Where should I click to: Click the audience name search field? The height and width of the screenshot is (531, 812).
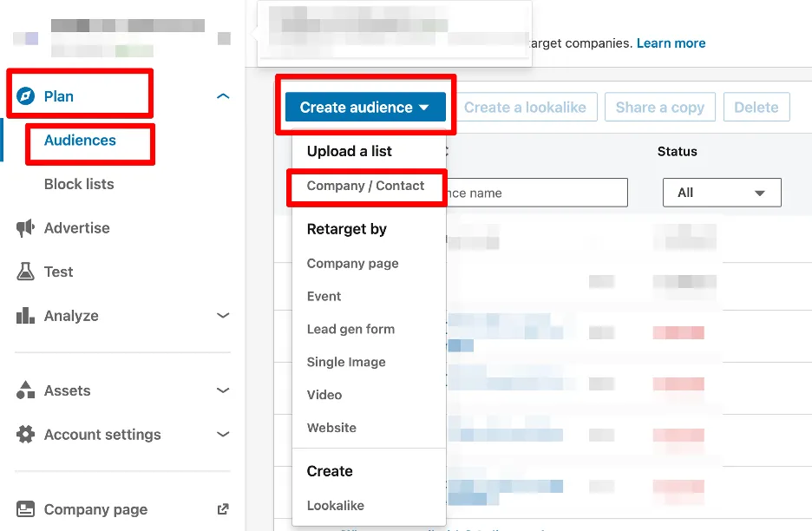coord(538,193)
